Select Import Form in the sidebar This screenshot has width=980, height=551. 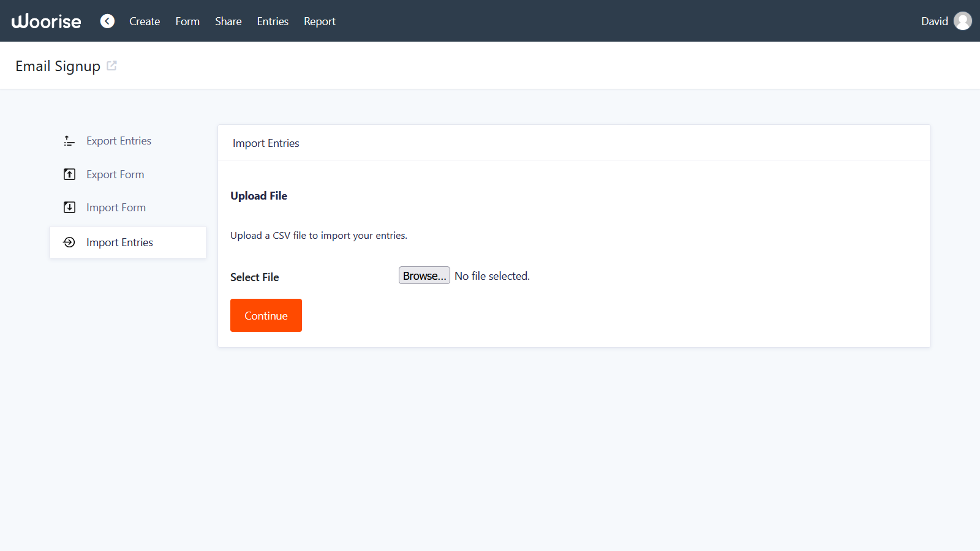[x=116, y=207]
